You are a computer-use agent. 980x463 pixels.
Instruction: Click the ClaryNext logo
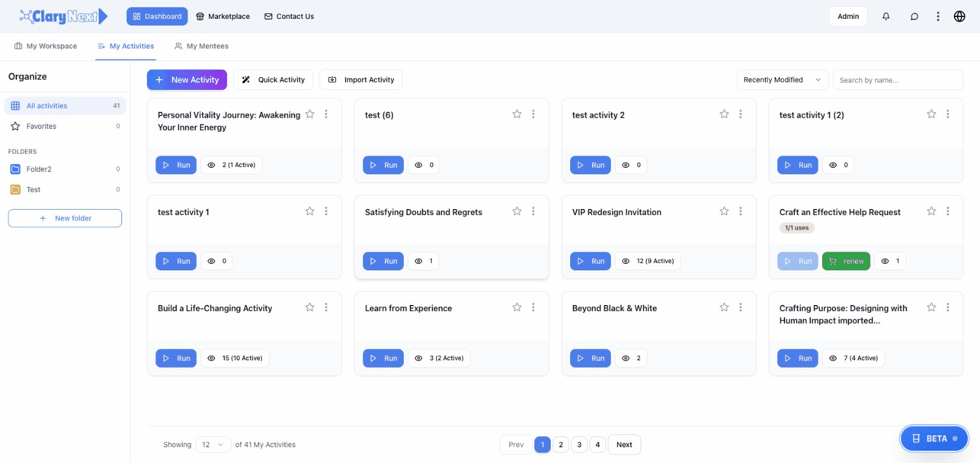pos(63,16)
